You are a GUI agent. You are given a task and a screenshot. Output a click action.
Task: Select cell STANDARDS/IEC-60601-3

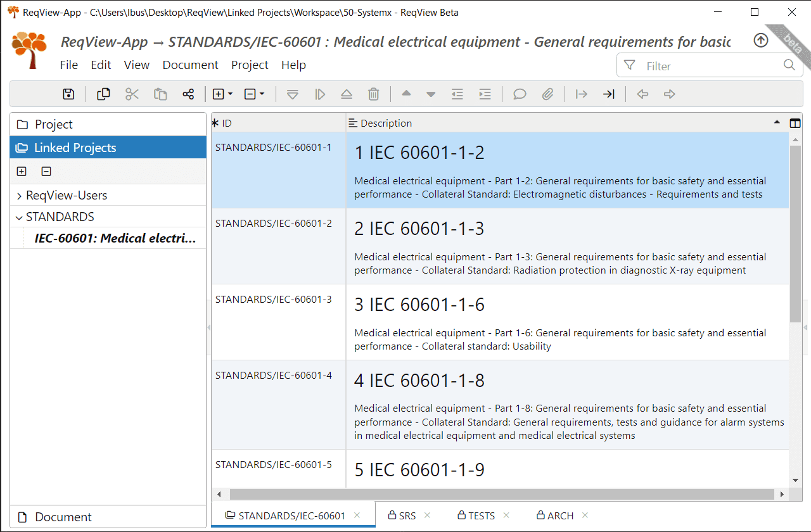pyautogui.click(x=279, y=322)
